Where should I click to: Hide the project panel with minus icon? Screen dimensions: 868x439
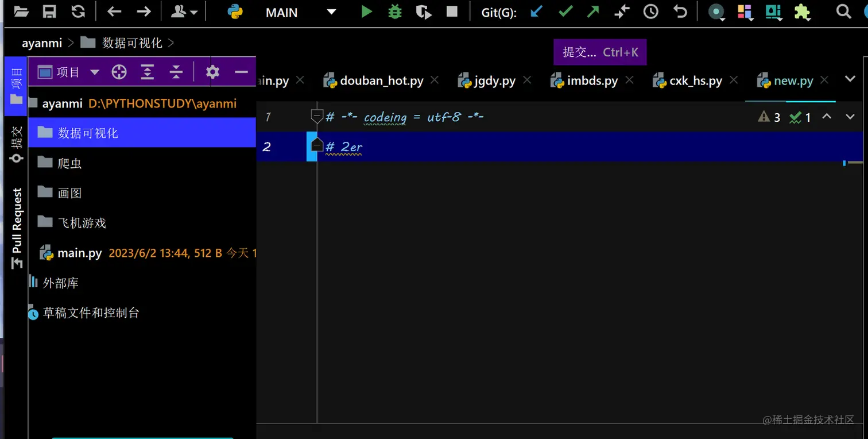[x=242, y=72]
